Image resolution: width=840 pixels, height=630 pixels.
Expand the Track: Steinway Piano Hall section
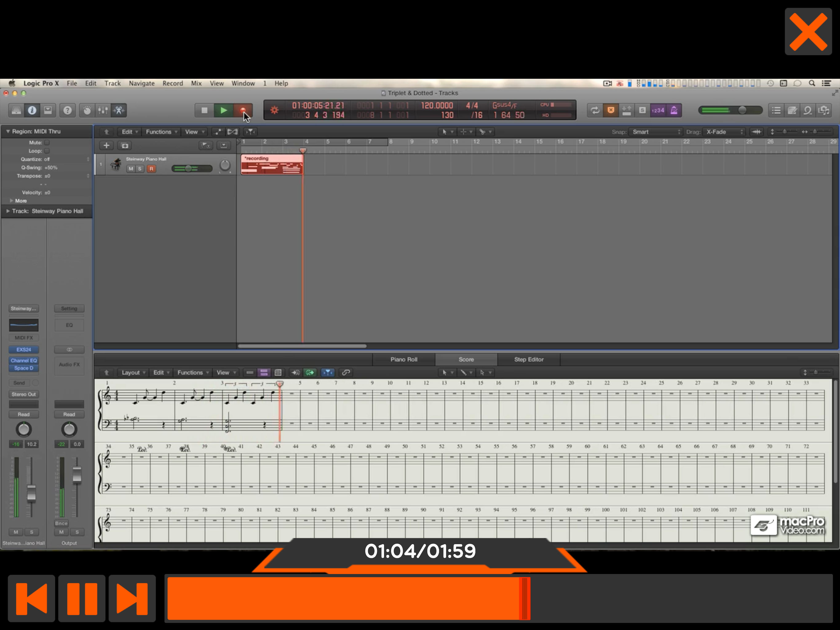[8, 211]
